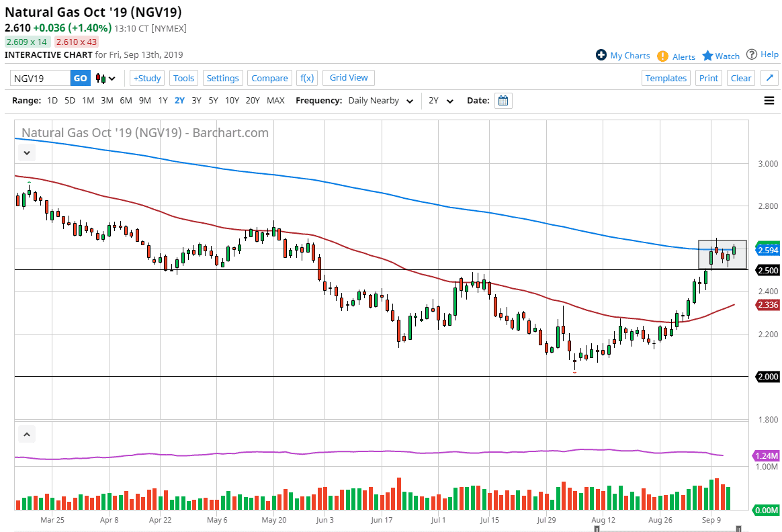This screenshot has width=782, height=532.
Task: Select the 1Y range option
Action: coord(163,101)
